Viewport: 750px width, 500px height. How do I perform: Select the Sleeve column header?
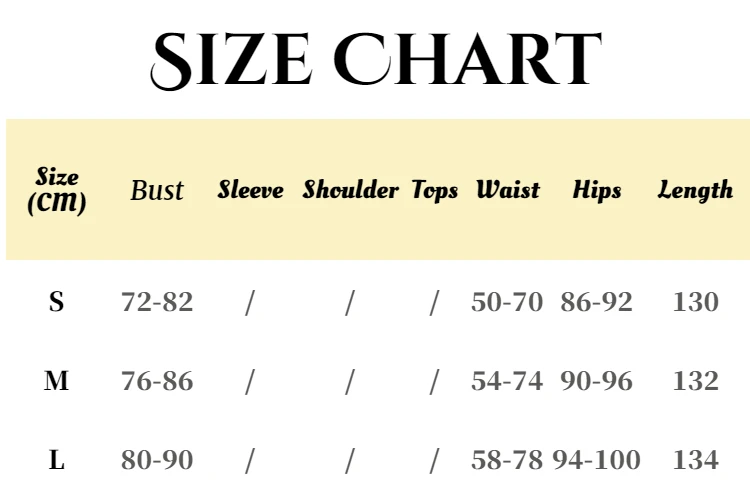tap(251, 189)
